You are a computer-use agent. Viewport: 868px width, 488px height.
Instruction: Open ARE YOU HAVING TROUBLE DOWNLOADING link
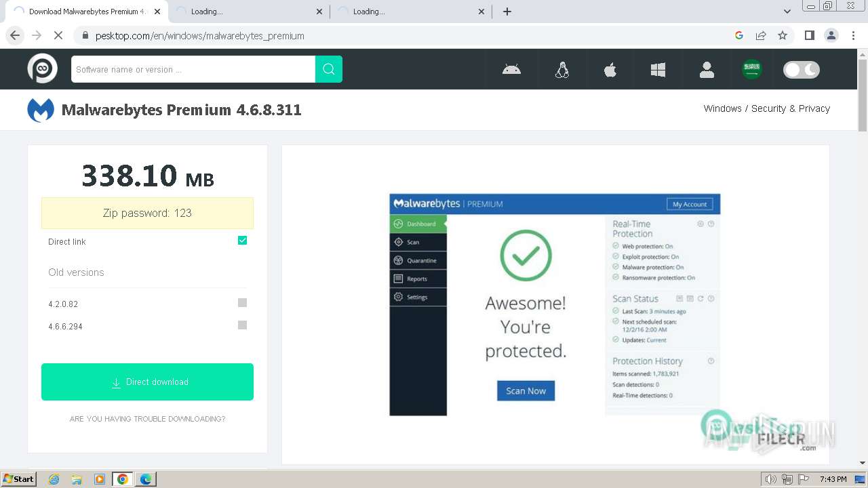[x=147, y=419]
